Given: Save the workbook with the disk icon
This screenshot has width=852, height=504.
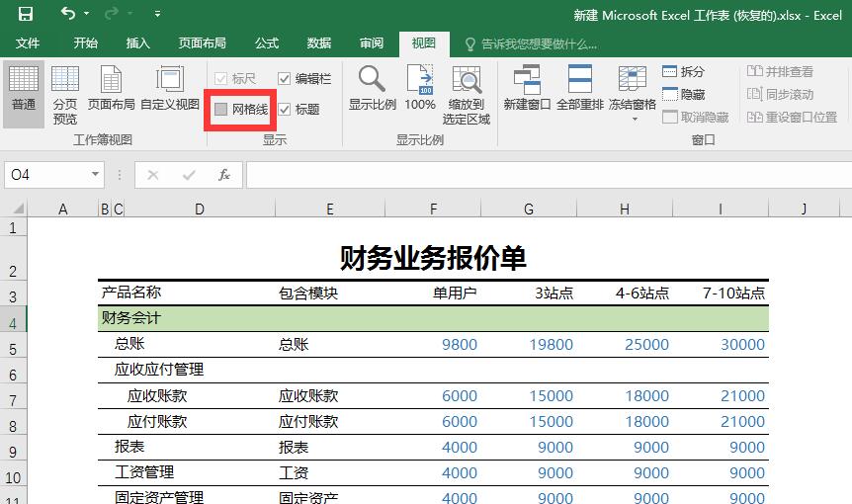Looking at the screenshot, I should coord(25,14).
